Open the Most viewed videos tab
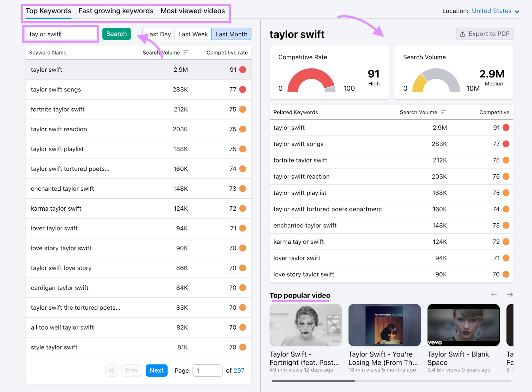Viewport: 532px width, 392px height. pyautogui.click(x=193, y=11)
